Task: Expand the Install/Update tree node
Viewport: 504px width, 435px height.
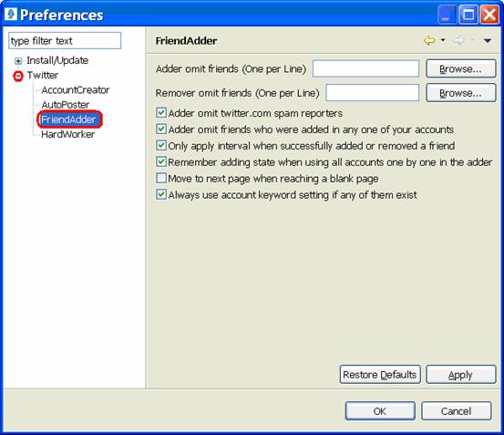Action: (18, 61)
